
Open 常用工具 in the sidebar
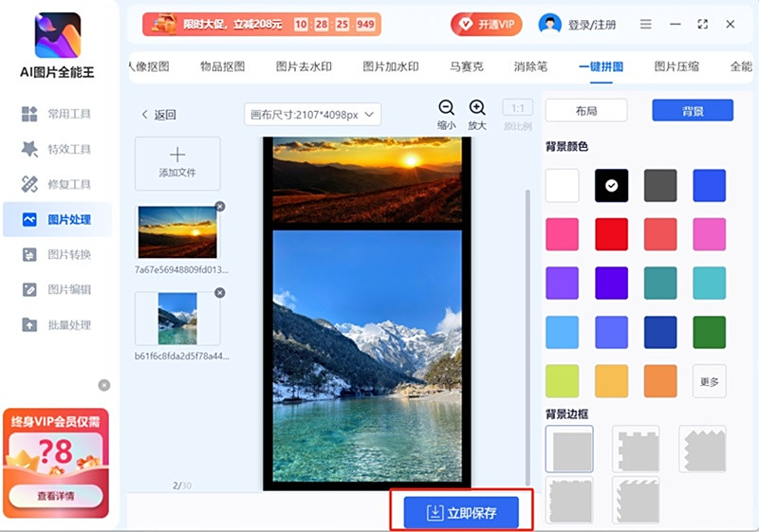click(x=57, y=114)
